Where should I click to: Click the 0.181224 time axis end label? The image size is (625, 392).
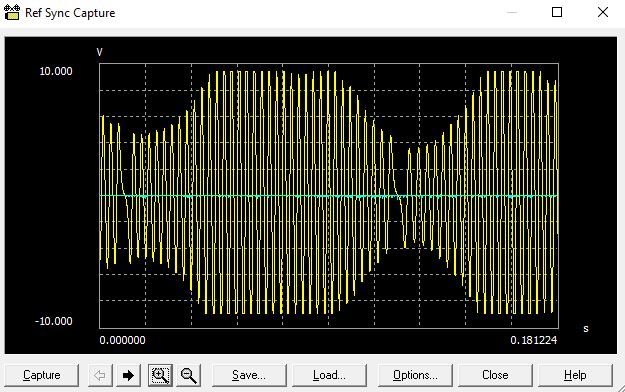point(534,340)
